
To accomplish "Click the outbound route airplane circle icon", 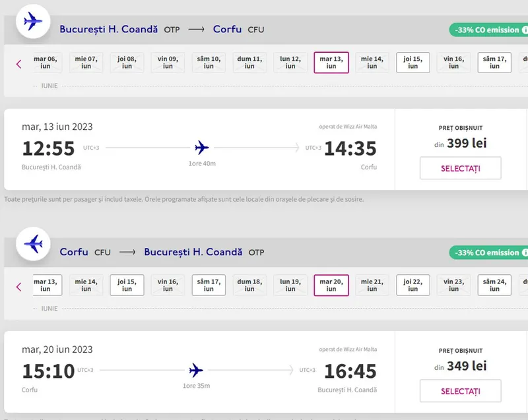I will [32, 22].
